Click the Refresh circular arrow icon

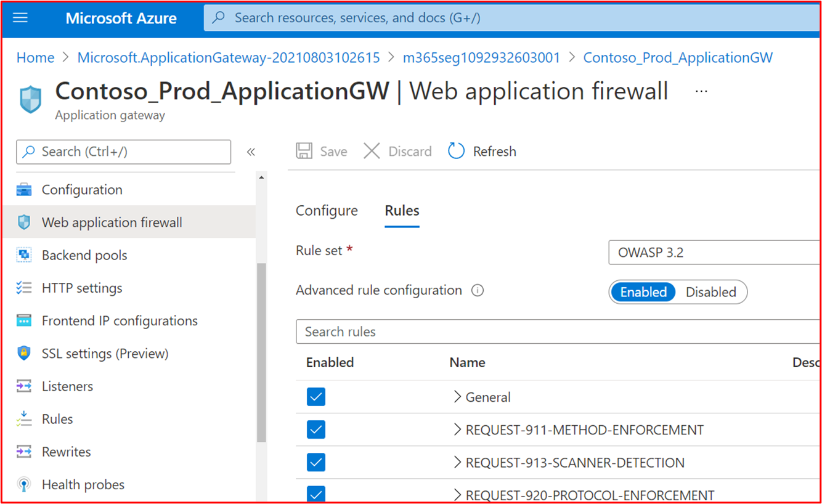(x=456, y=152)
